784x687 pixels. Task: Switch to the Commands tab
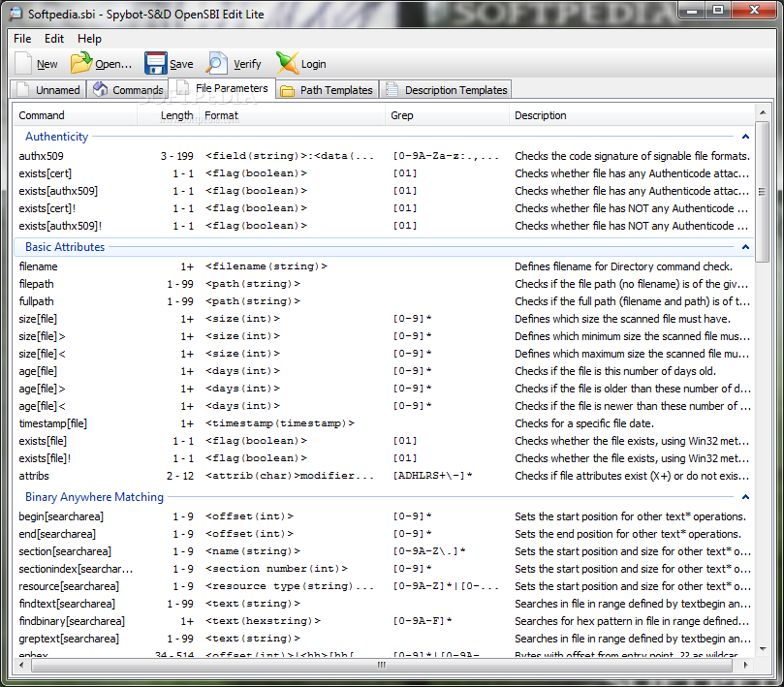(128, 89)
